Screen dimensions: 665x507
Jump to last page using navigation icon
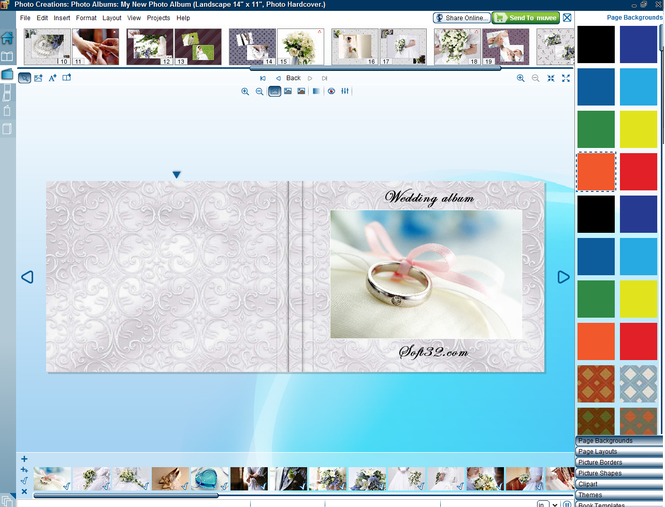[324, 78]
